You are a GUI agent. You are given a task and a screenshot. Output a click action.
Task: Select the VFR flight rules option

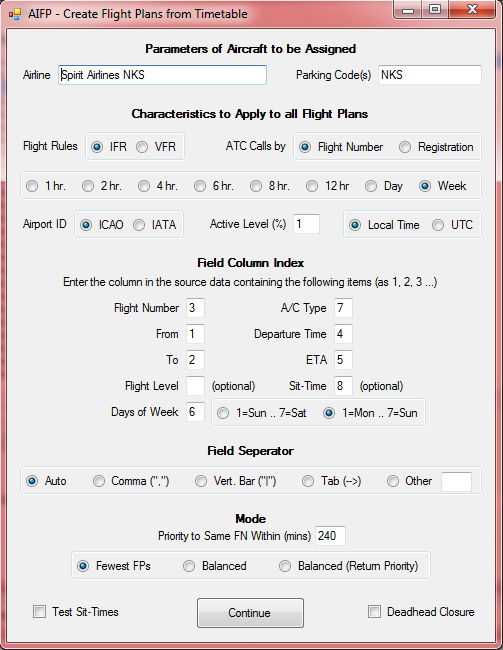[142, 147]
